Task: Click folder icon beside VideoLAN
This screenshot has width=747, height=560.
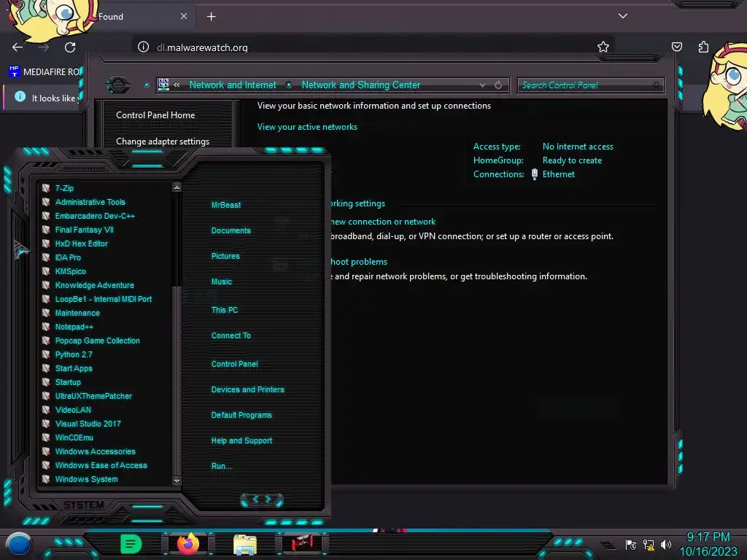Action: tap(46, 410)
